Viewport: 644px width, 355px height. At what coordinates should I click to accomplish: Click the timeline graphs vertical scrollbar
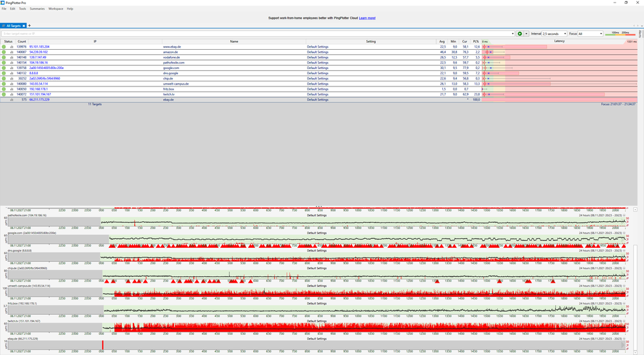636,298
